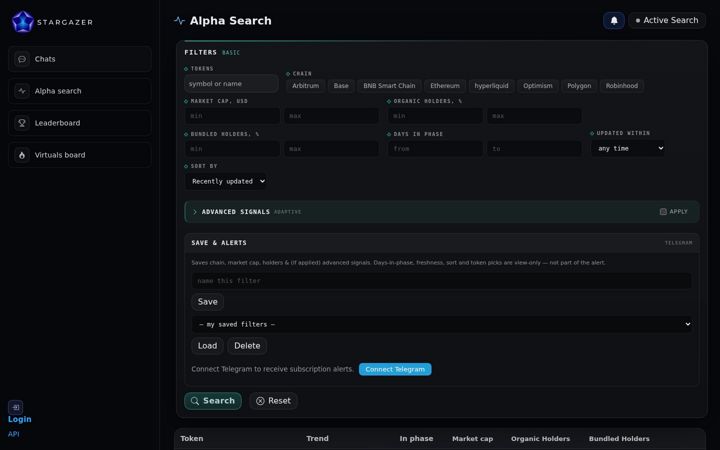Toggle the Active Search indicator
720x450 pixels.
(x=667, y=21)
